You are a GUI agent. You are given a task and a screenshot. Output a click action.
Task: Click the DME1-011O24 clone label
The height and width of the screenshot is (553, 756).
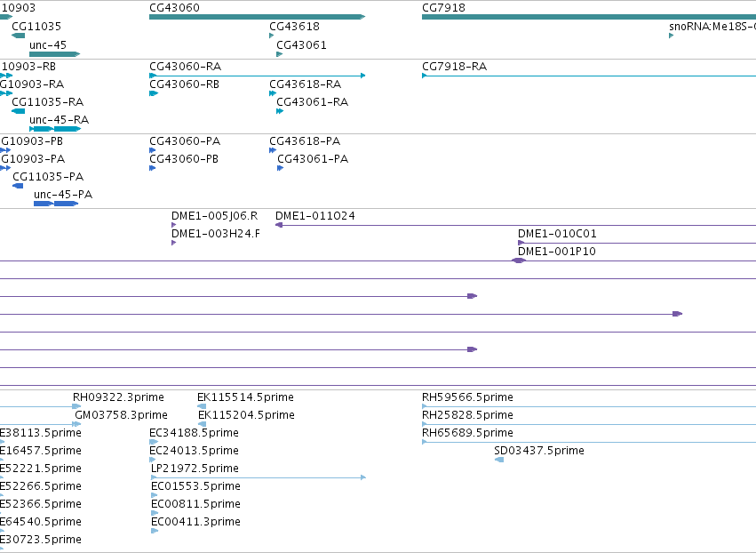(314, 216)
